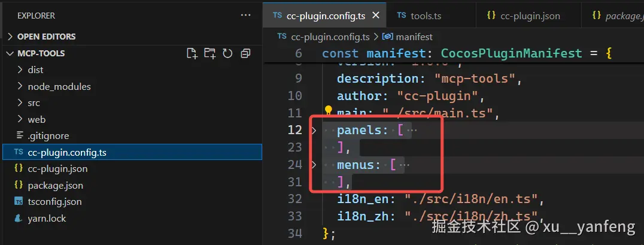Click the New File icon in MCP-TOOLS header
This screenshot has width=644, height=245.
pos(192,53)
